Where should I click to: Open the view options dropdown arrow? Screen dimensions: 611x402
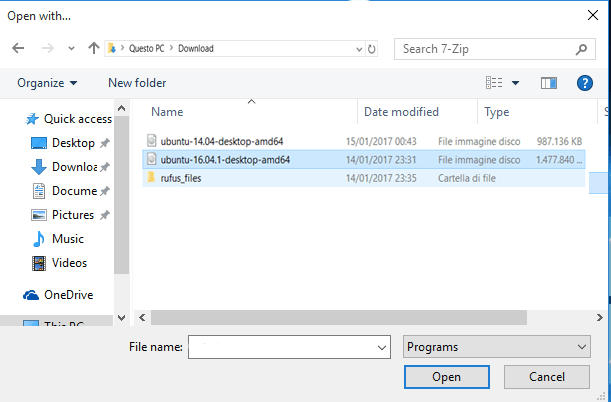pos(515,83)
